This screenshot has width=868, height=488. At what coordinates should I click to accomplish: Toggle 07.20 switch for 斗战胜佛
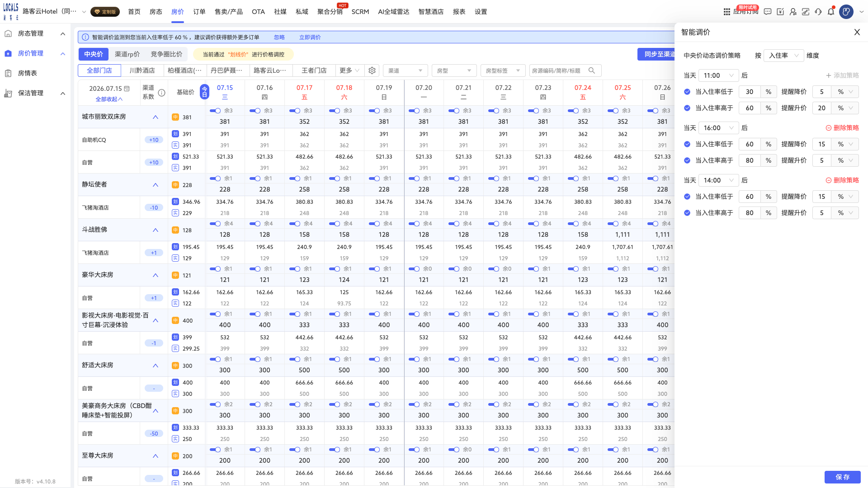pyautogui.click(x=414, y=224)
